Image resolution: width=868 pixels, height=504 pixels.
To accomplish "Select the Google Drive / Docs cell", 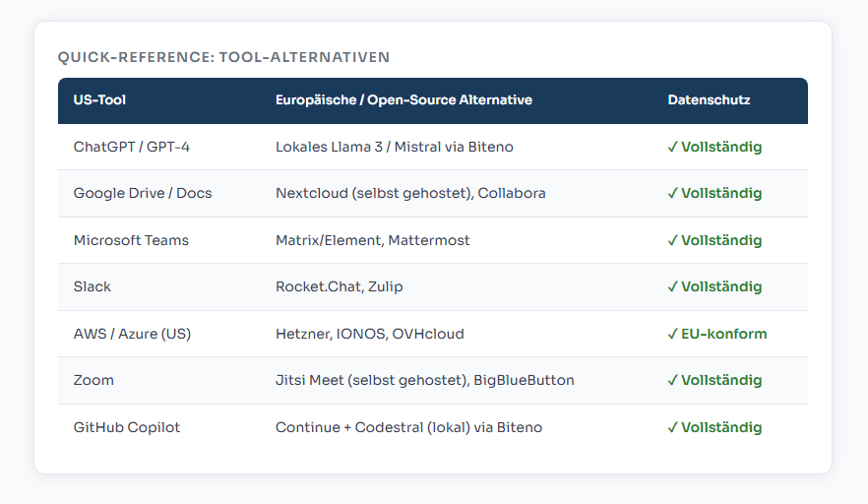I will pyautogui.click(x=143, y=194).
